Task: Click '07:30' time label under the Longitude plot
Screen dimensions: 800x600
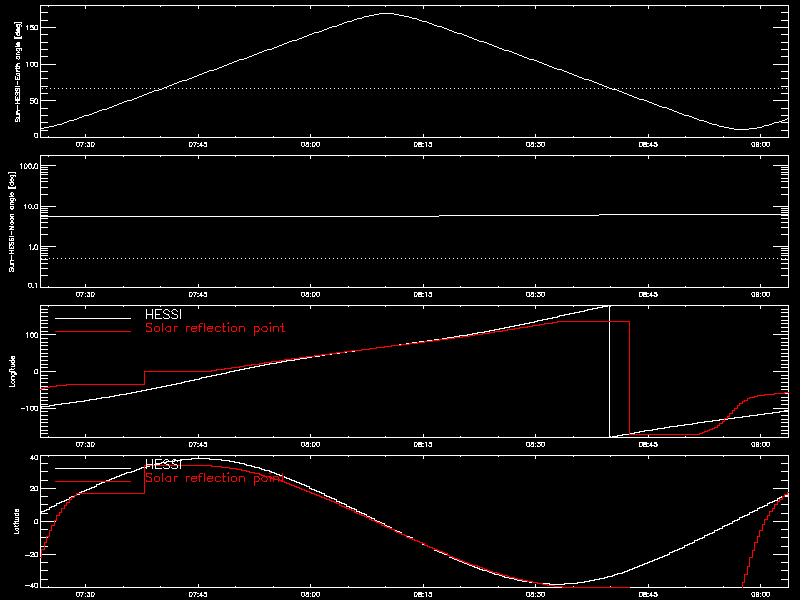Action: (85, 444)
